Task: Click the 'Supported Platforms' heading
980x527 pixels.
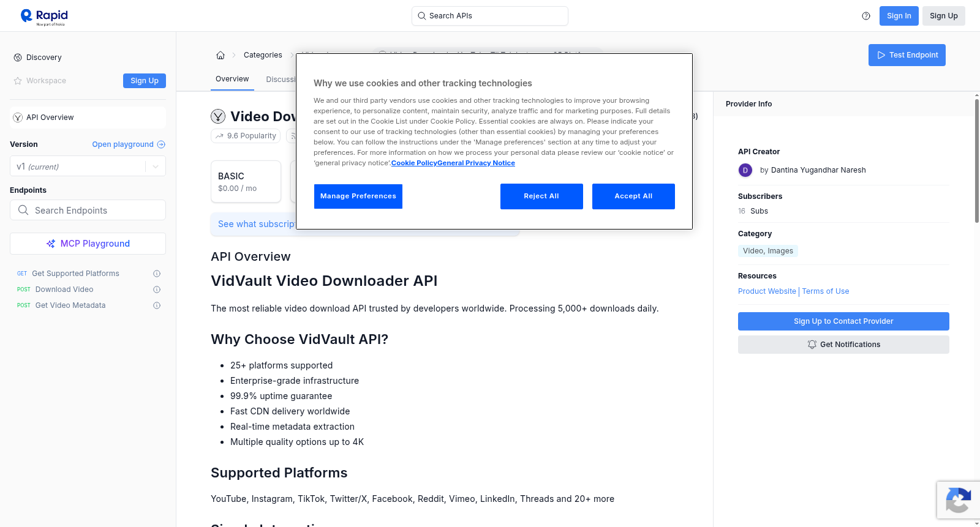Action: click(279, 473)
